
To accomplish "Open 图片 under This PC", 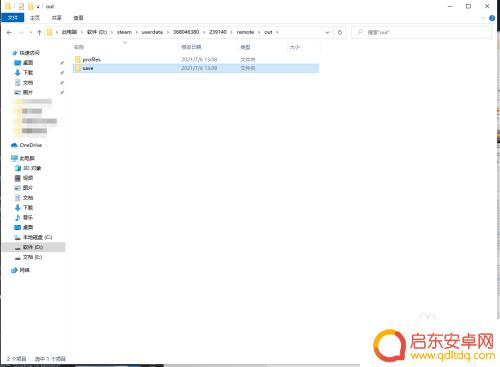I will click(28, 188).
